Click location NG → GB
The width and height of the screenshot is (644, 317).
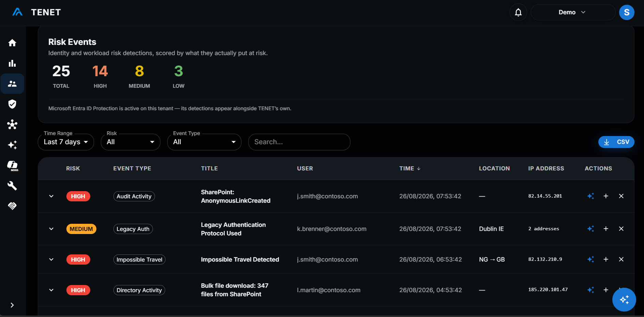[x=492, y=260]
